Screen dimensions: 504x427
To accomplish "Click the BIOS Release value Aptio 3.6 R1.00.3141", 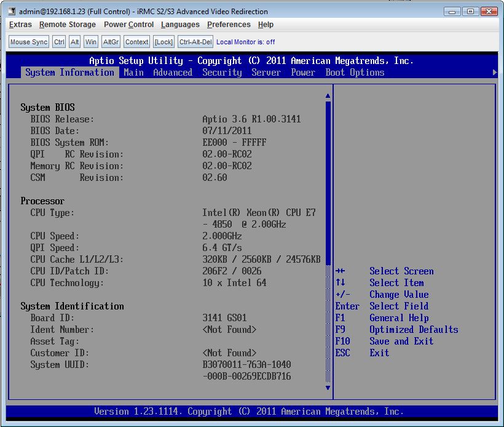I will tap(251, 119).
